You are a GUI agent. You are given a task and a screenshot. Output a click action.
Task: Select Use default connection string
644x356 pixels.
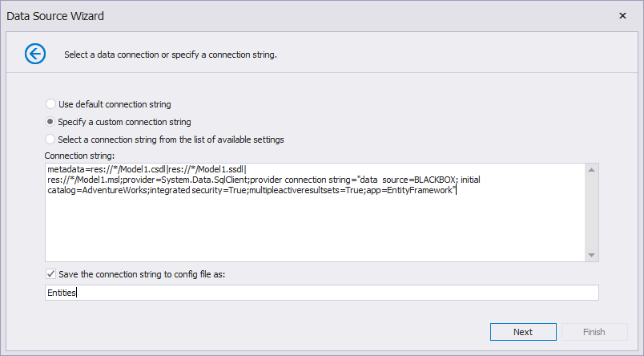pos(51,104)
